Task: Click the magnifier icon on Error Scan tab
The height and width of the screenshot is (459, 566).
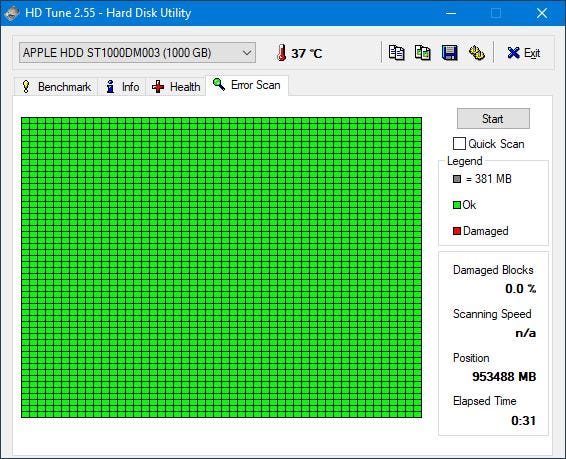Action: coord(219,84)
